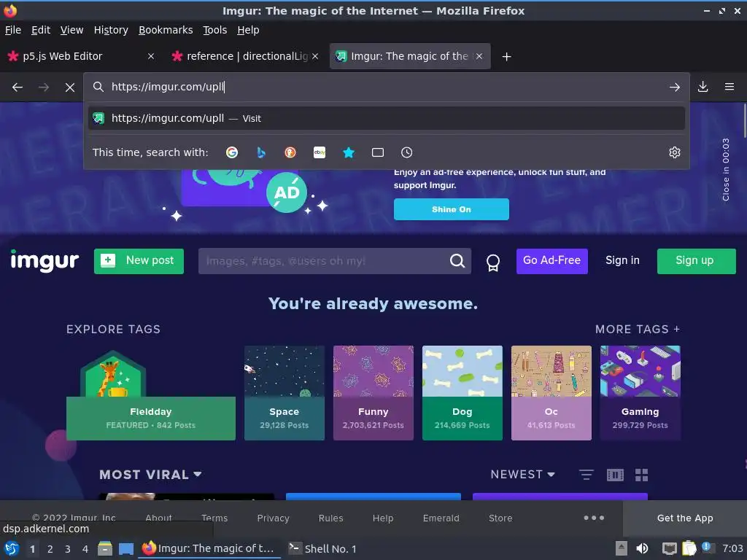Open the Firefox downloads panel

[703, 87]
